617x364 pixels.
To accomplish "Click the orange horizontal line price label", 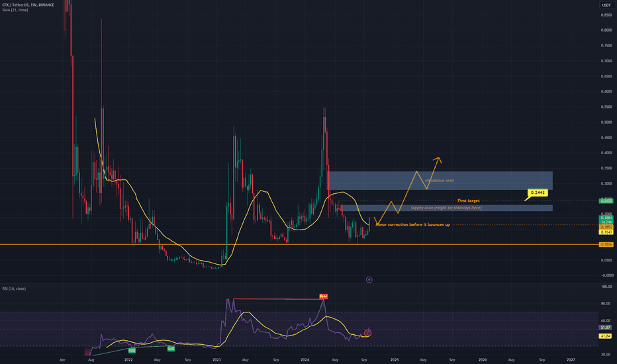I will click(606, 245).
